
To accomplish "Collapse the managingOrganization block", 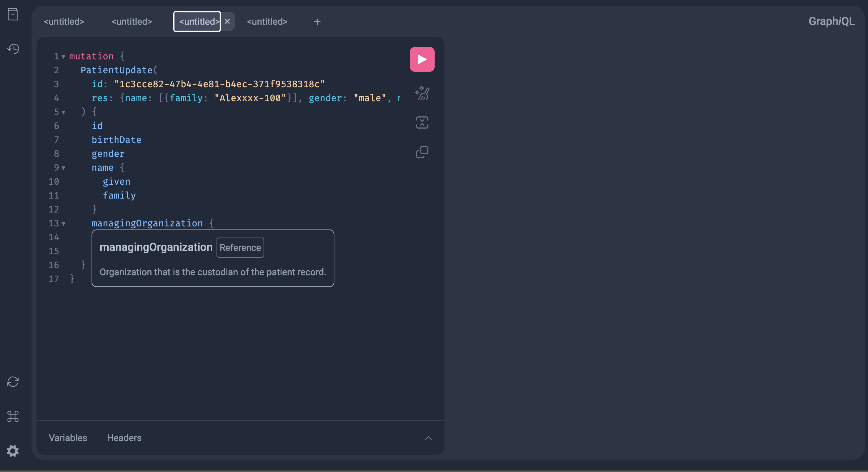I will pyautogui.click(x=63, y=224).
